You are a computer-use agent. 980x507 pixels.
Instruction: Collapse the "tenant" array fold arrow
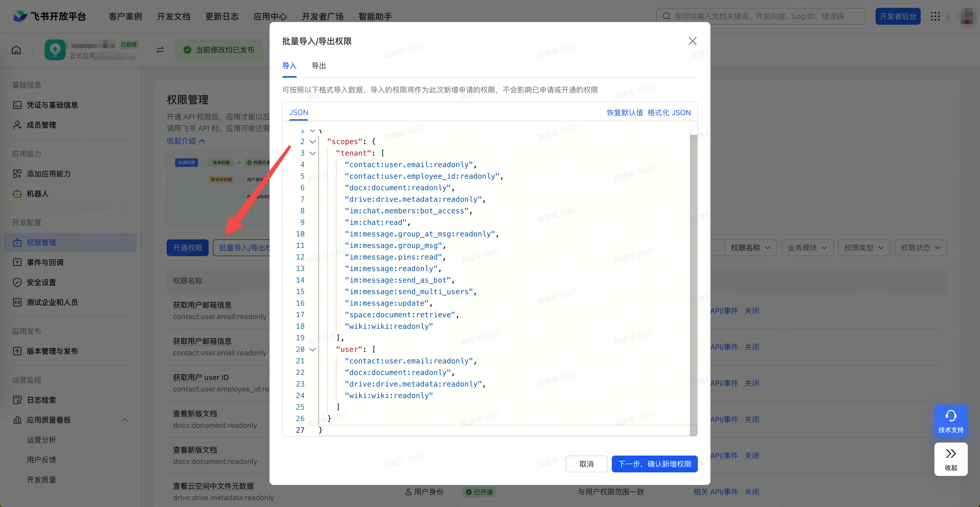(312, 153)
